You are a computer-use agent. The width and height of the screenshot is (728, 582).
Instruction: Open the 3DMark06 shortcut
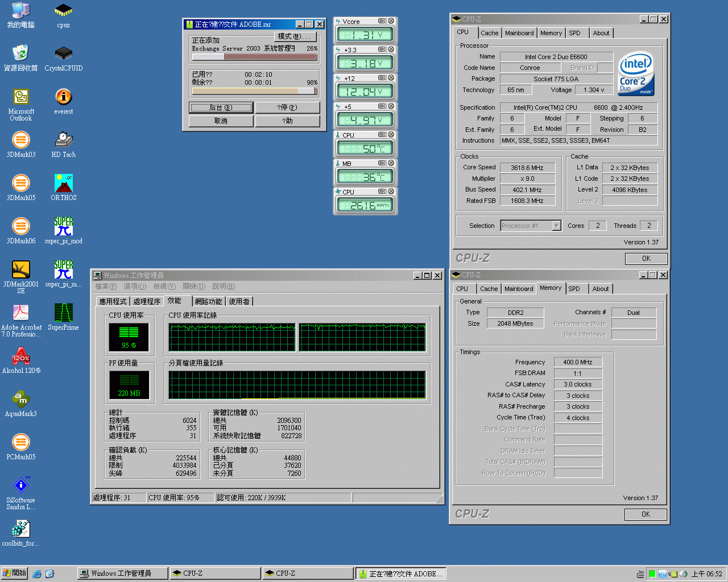(x=21, y=227)
